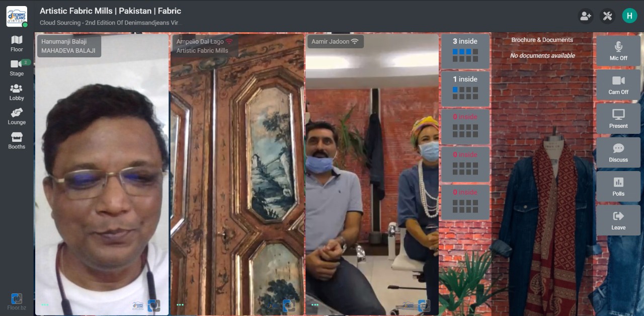Open the tools settings wrench icon
This screenshot has width=644, height=316.
(607, 16)
